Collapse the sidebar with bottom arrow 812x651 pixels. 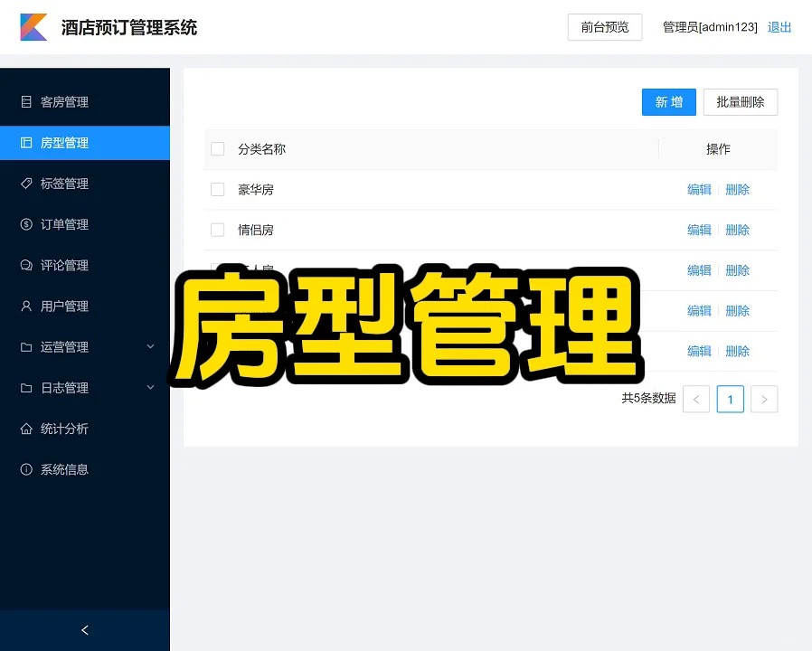pyautogui.click(x=85, y=630)
